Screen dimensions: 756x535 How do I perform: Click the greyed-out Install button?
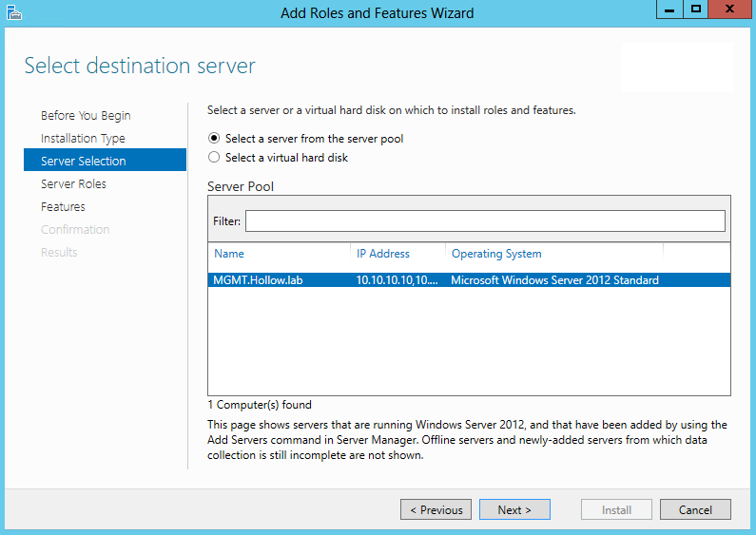coord(616,510)
